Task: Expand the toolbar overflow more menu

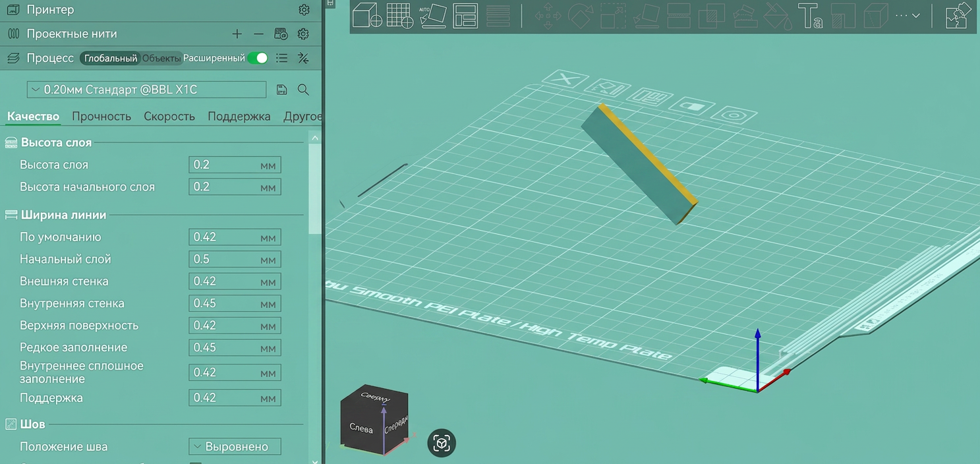Action: click(x=908, y=16)
